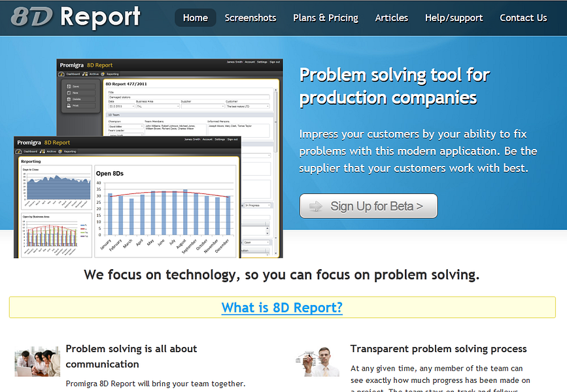Create a report with the New icon
This screenshot has height=392, width=567.
67,92
